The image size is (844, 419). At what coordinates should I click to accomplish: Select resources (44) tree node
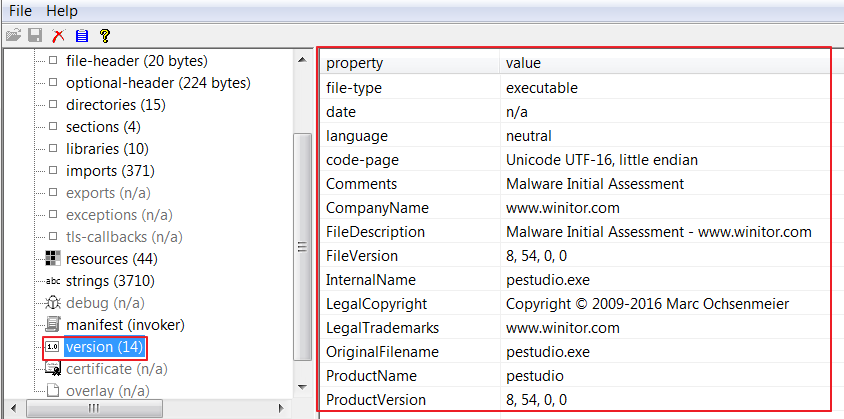pos(111,259)
